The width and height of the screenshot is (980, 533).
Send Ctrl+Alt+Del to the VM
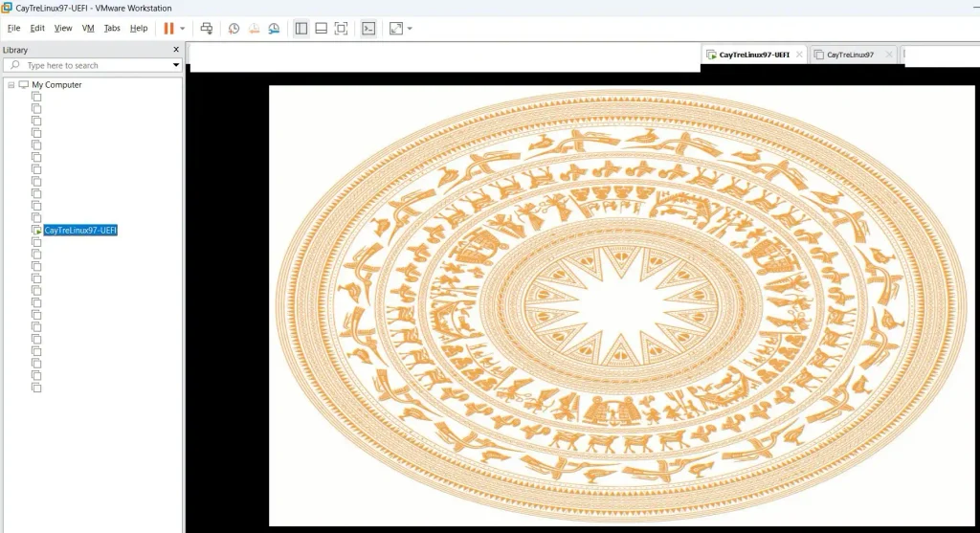coord(207,28)
